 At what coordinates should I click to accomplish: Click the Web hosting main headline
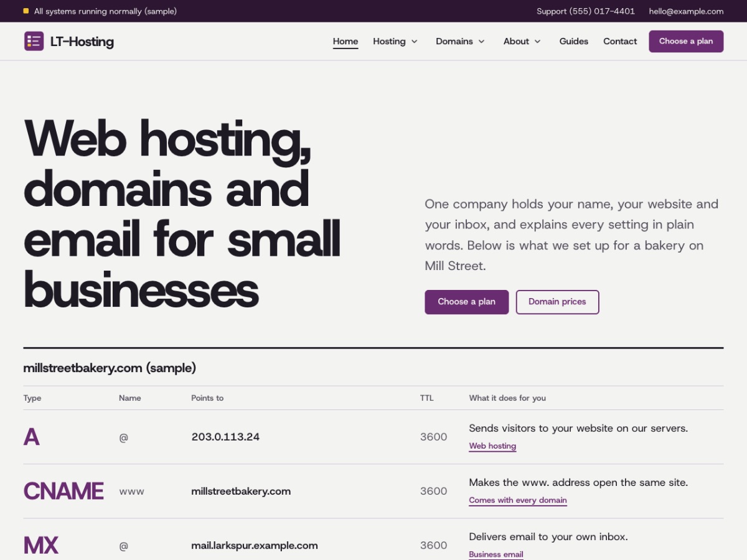[182, 214]
